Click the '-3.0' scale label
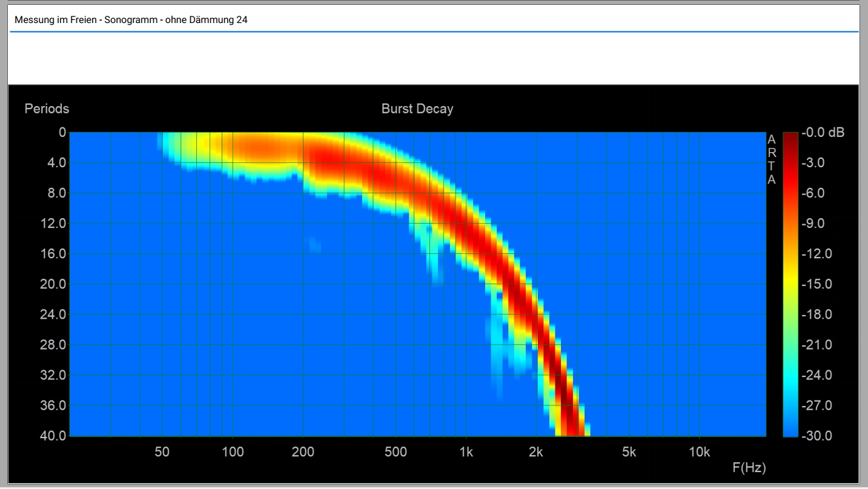This screenshot has width=868, height=489. pos(813,163)
